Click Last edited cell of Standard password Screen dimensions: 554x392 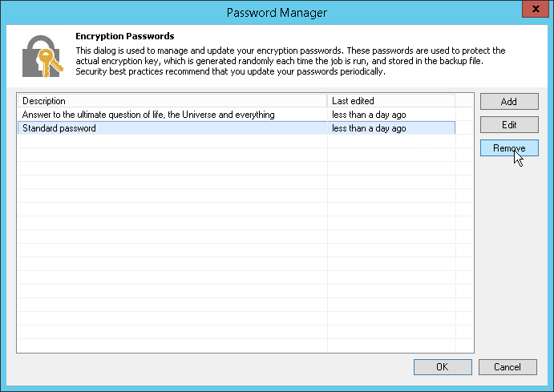[369, 128]
